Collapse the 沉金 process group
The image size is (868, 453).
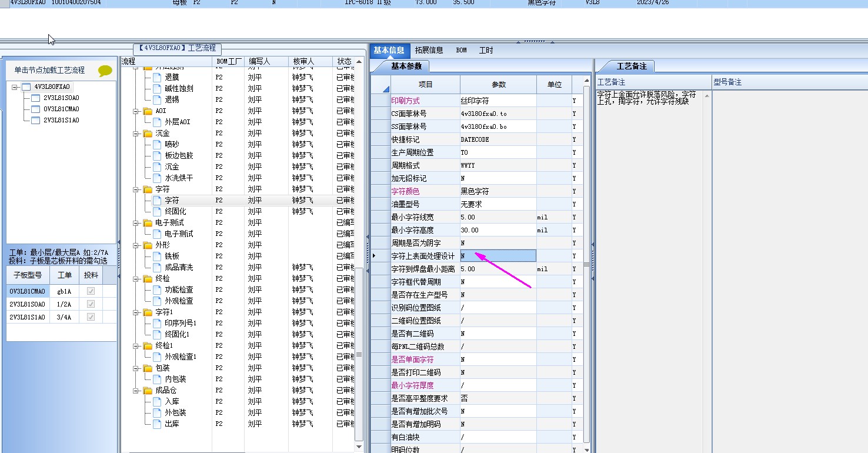(x=136, y=133)
